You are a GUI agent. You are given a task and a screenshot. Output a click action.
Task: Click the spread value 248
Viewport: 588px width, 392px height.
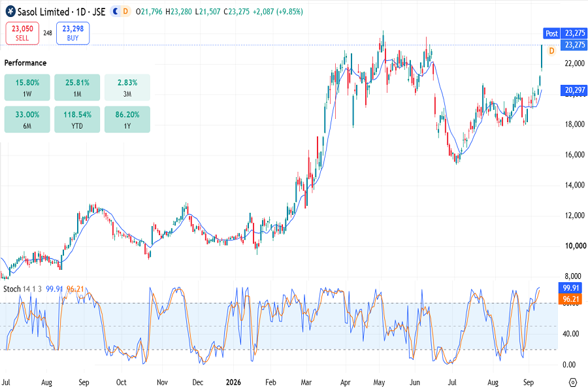48,33
